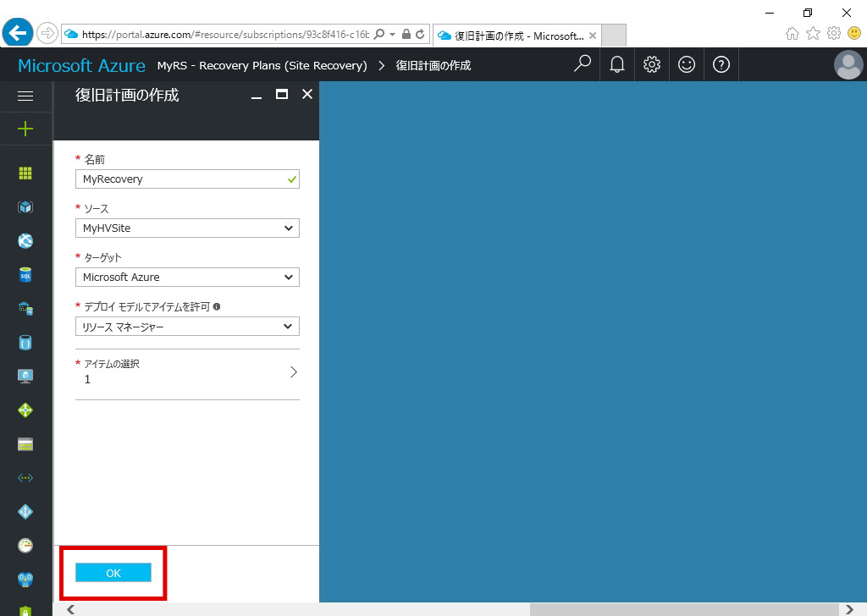Open Monitor gauge sidebar icon
This screenshot has width=867, height=616.
pos(25,546)
